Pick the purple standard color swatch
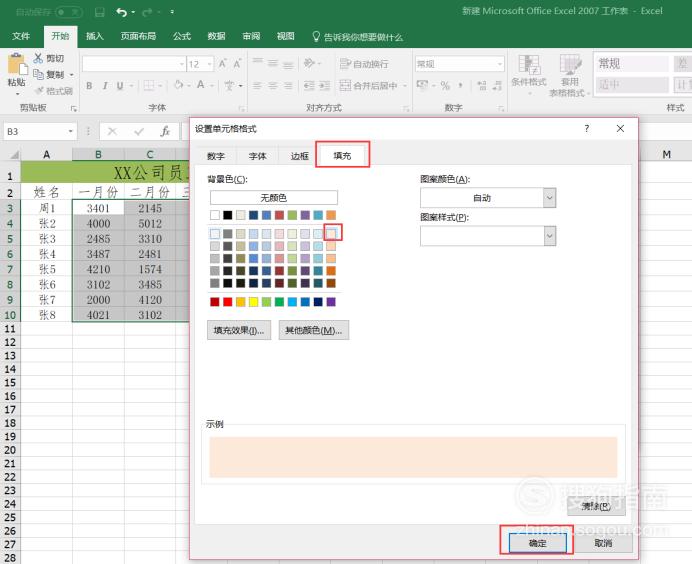692x564 pixels. click(331, 302)
